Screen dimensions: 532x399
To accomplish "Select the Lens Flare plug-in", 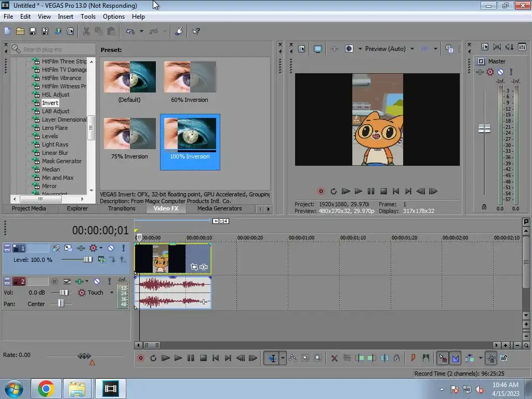I will [55, 128].
